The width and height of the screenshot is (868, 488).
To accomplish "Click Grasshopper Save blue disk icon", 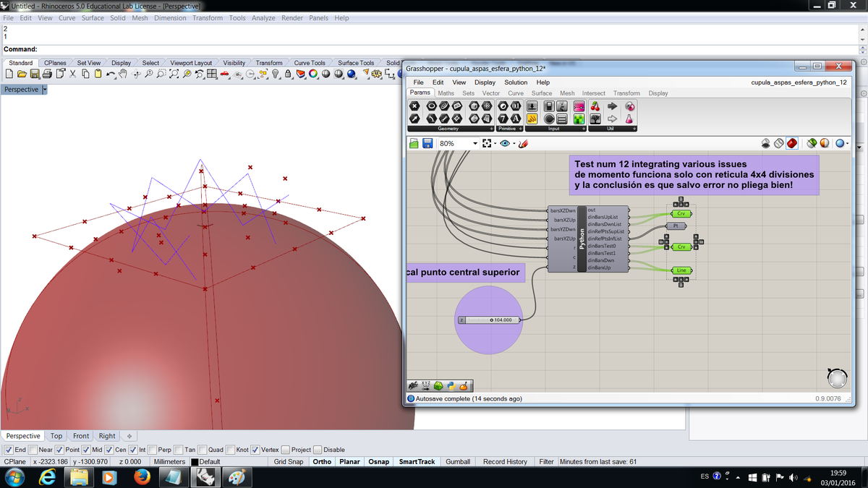I will pos(427,143).
